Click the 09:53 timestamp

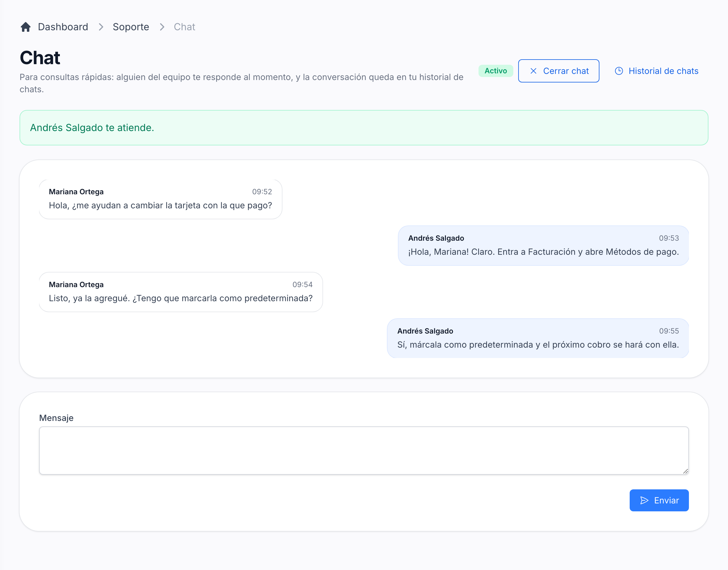click(x=669, y=238)
